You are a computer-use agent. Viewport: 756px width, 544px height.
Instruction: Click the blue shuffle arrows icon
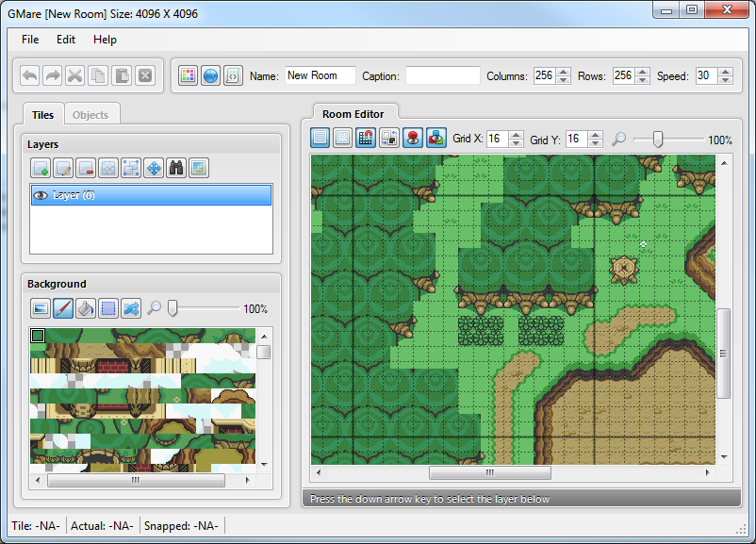click(131, 308)
